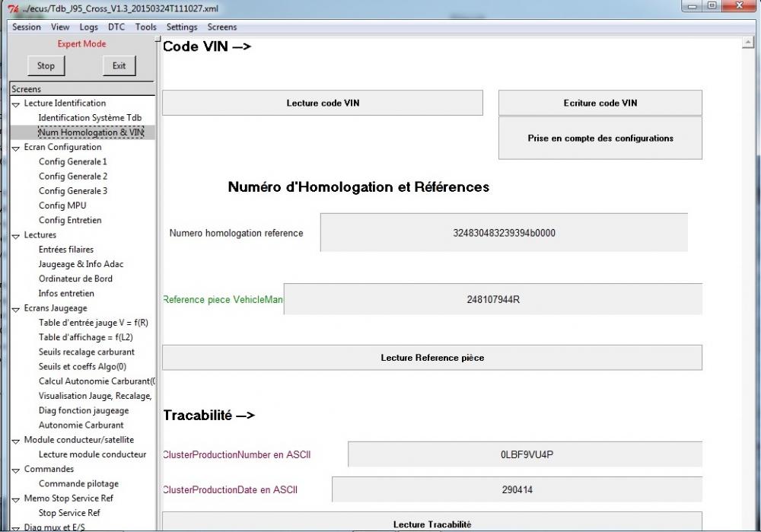Viewport: 761px width, 532px height.
Task: Click the Lecture Tracabilité button
Action: point(432,522)
